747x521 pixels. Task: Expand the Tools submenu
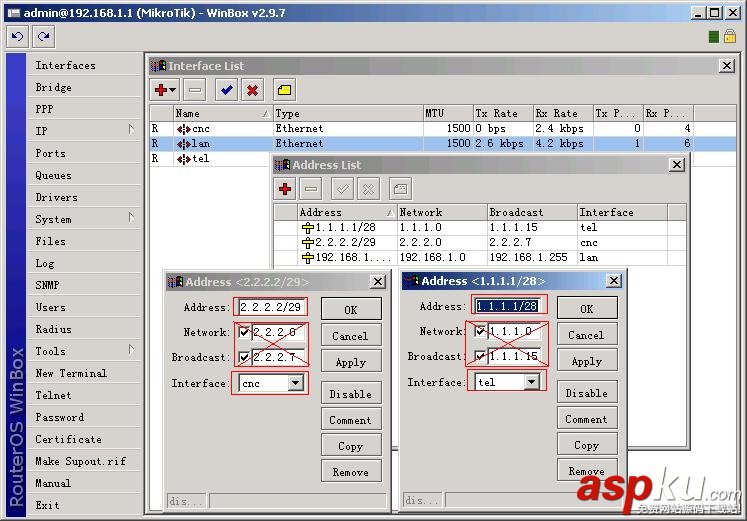(x=131, y=350)
